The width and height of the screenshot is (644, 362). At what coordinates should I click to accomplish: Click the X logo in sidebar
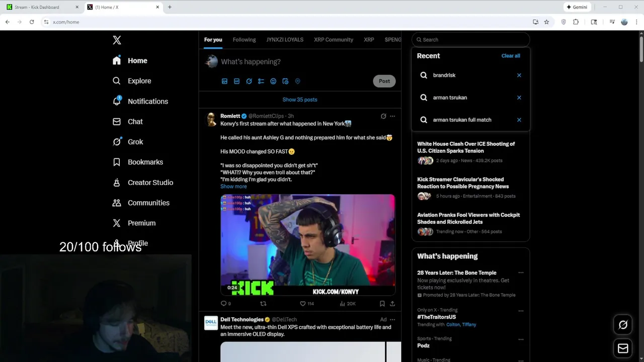(x=117, y=40)
